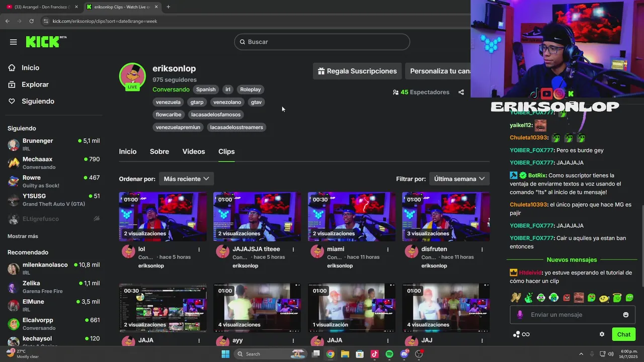Close the eriksonlop Clips browser tab
This screenshot has width=644, height=362.
156,7
